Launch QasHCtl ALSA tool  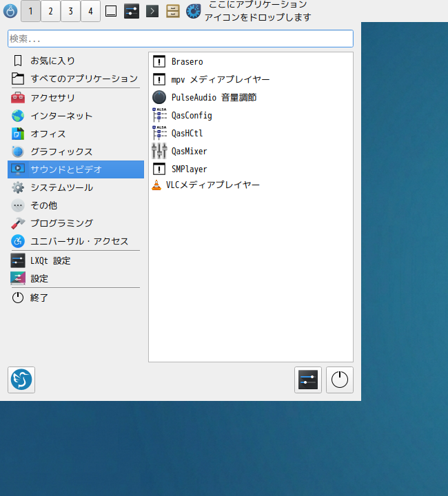[251, 133]
